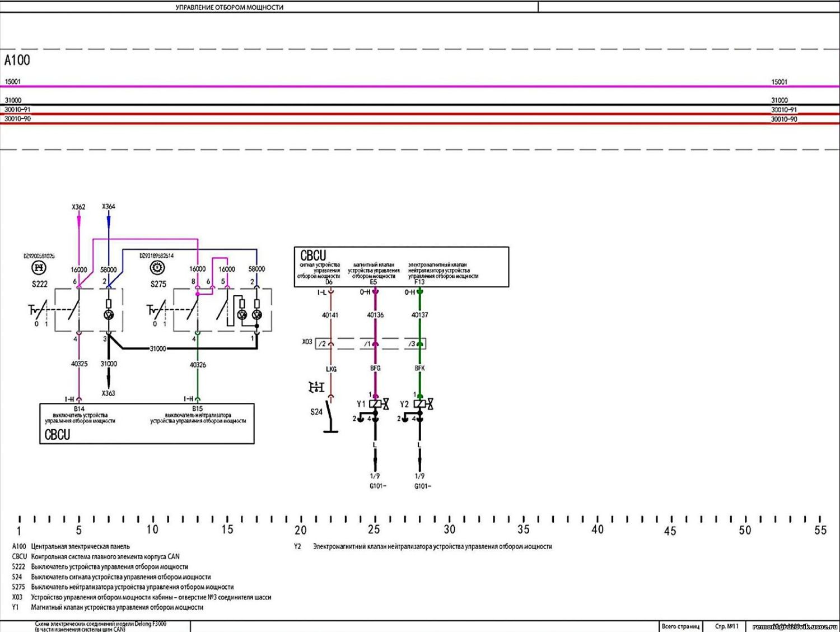This screenshot has width=840, height=632.
Task: Click the A100 panel label
Action: pos(17,60)
